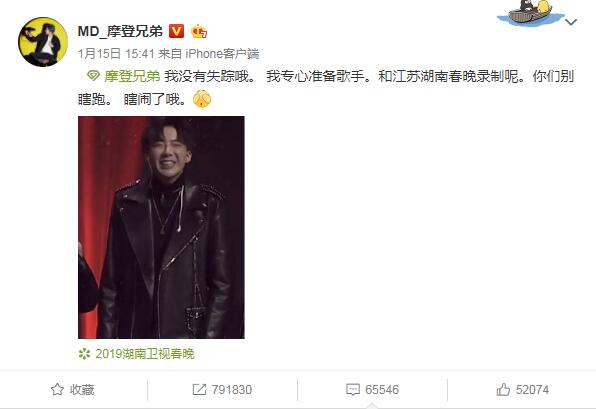The height and width of the screenshot is (409, 596).
Task: Open the 摩登兄弟 super topic link
Action: click(x=132, y=76)
